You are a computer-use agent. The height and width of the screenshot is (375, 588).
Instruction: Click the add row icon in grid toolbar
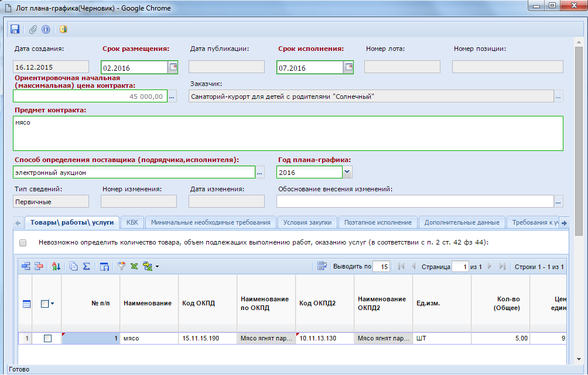[26, 266]
